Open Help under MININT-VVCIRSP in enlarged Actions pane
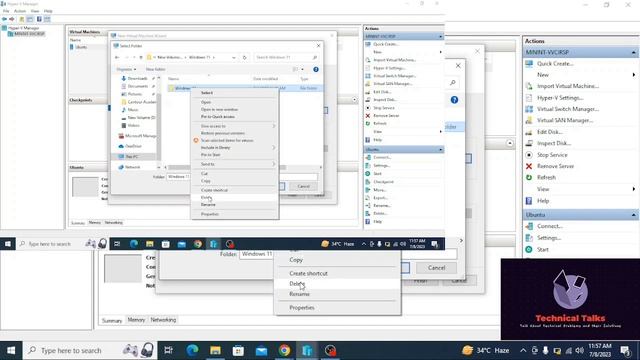Viewport: 640px width, 360px height. tap(543, 201)
